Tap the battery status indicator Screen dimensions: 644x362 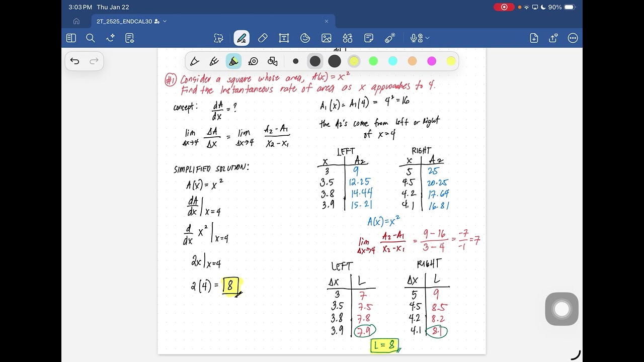tap(569, 7)
